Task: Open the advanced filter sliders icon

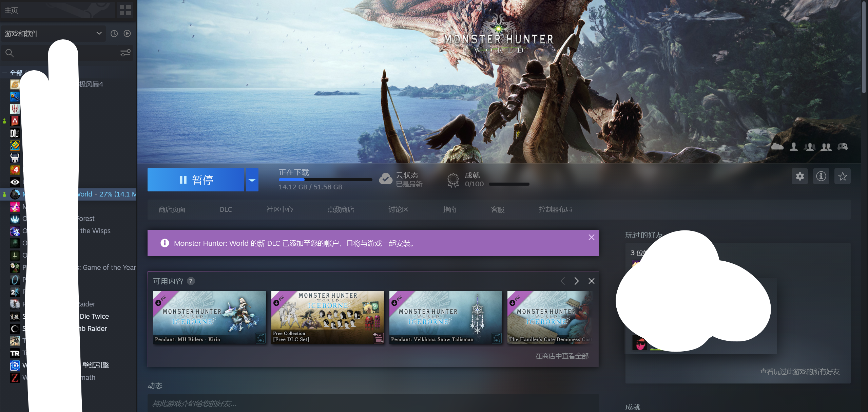Action: click(126, 53)
